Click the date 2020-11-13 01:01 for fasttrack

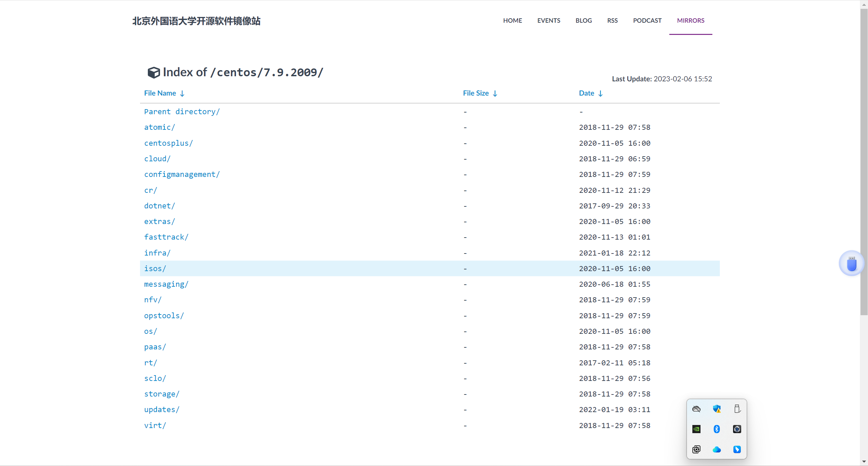pyautogui.click(x=615, y=237)
